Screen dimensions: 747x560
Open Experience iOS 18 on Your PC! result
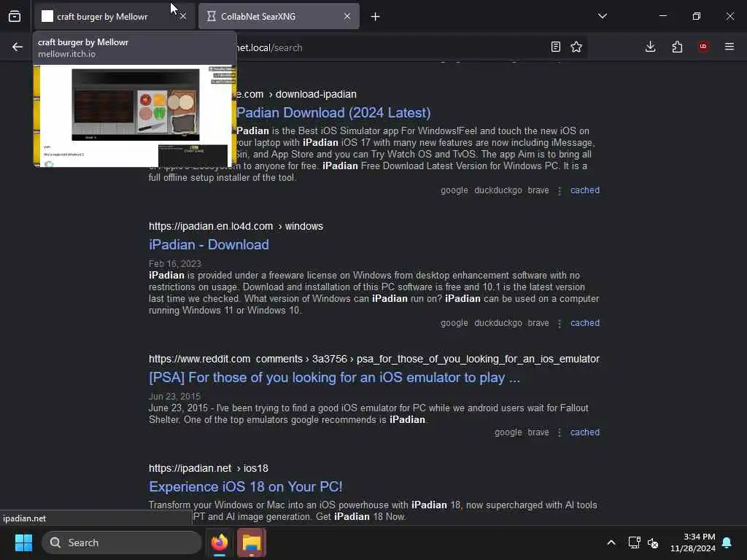245,486
